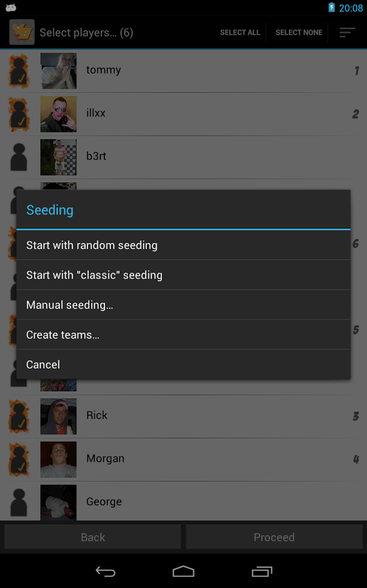This screenshot has height=588, width=367.
Task: Tap SELECT ALL in the action bar
Action: click(240, 32)
